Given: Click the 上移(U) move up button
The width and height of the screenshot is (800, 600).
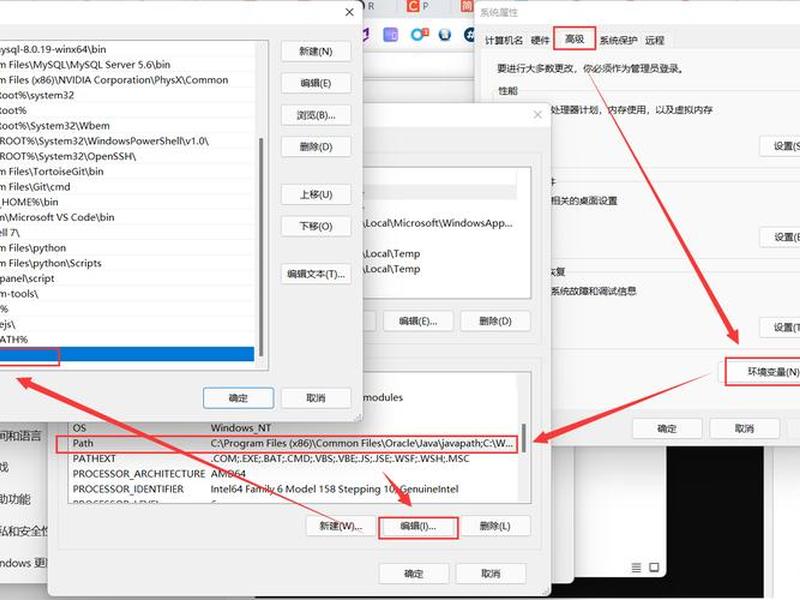Looking at the screenshot, I should (316, 194).
